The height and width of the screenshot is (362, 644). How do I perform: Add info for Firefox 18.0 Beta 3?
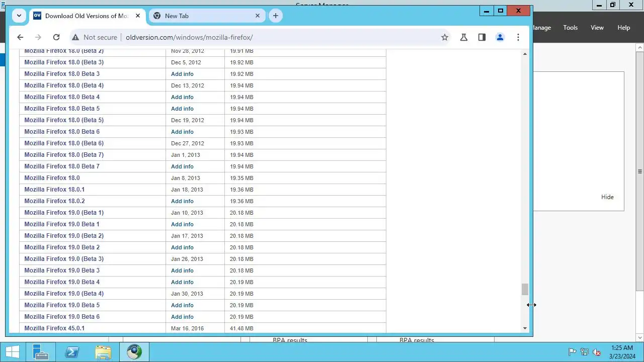[x=182, y=74]
